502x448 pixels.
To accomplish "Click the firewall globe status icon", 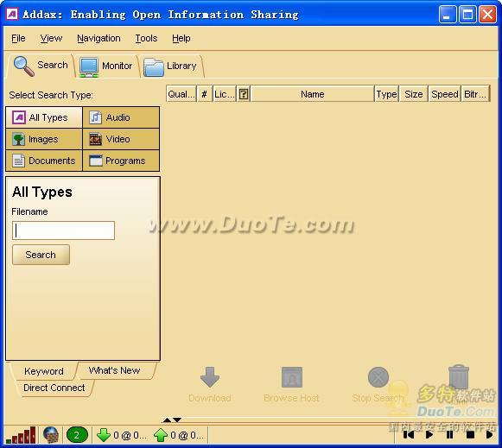I will point(51,435).
